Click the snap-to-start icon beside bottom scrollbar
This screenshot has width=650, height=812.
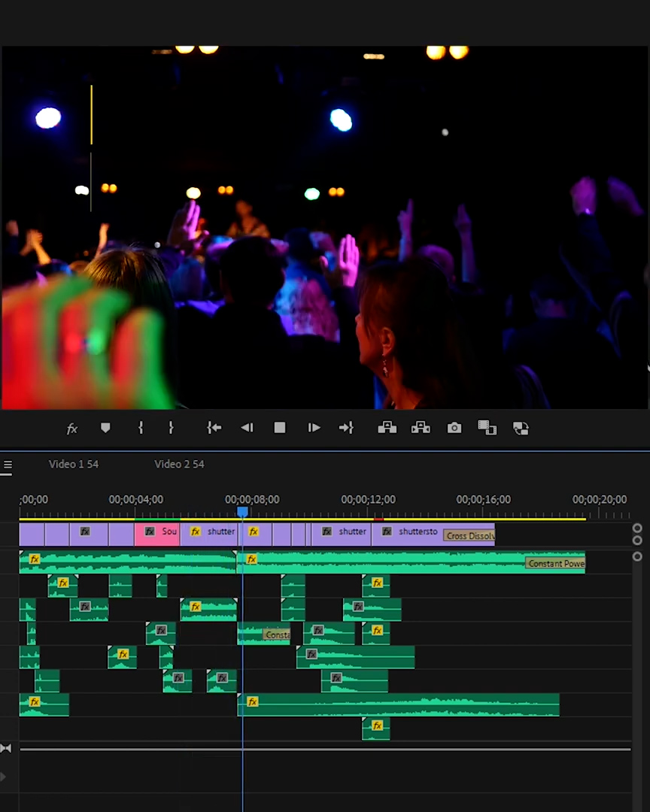click(x=6, y=748)
